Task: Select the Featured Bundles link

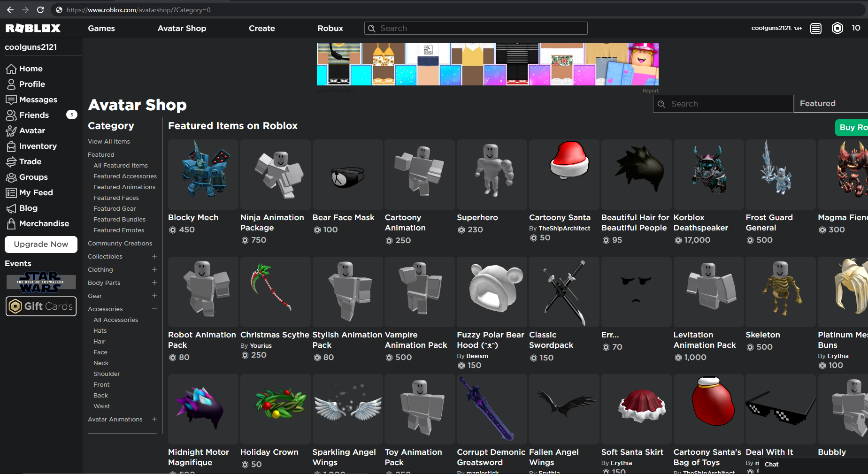Action: click(119, 219)
